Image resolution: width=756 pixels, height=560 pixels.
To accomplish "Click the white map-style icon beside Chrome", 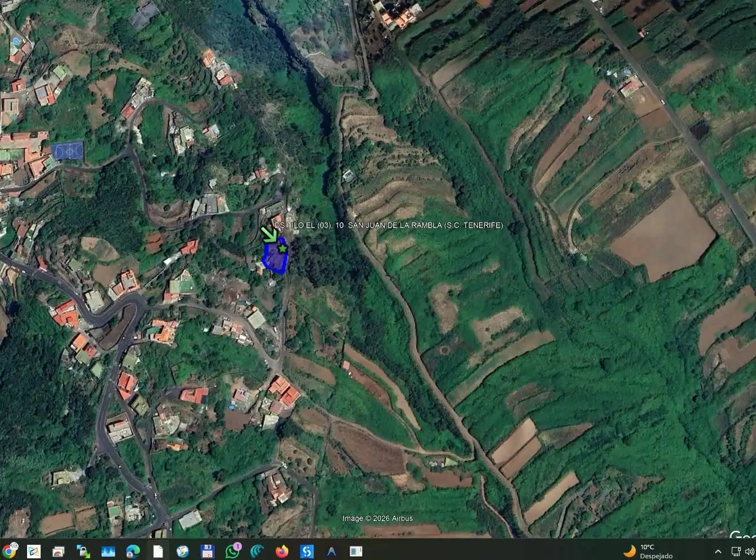I will [x=34, y=551].
